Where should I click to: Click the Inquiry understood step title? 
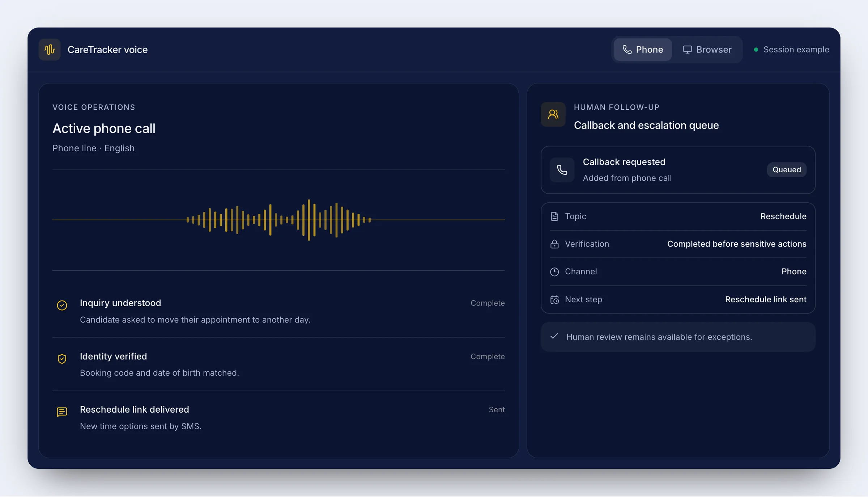pos(120,303)
